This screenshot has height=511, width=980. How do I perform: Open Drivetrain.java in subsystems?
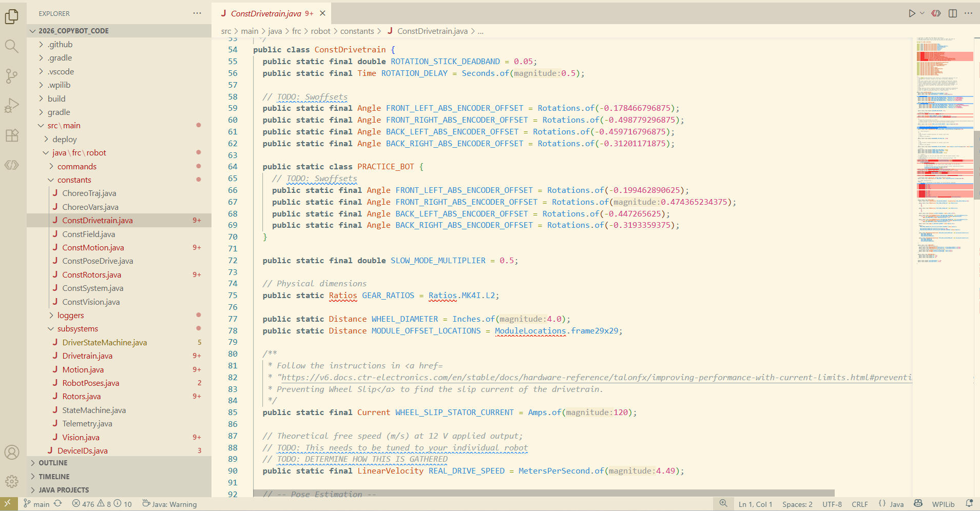coord(119,356)
